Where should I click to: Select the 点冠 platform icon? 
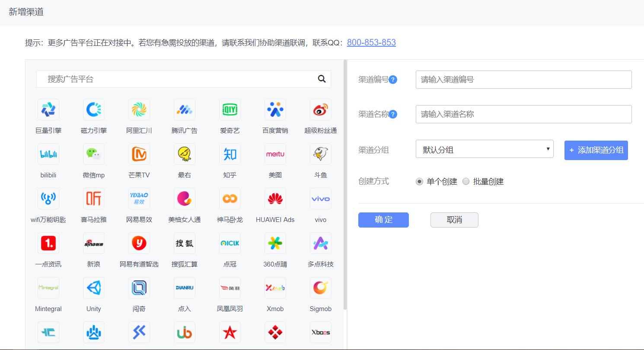pyautogui.click(x=230, y=243)
